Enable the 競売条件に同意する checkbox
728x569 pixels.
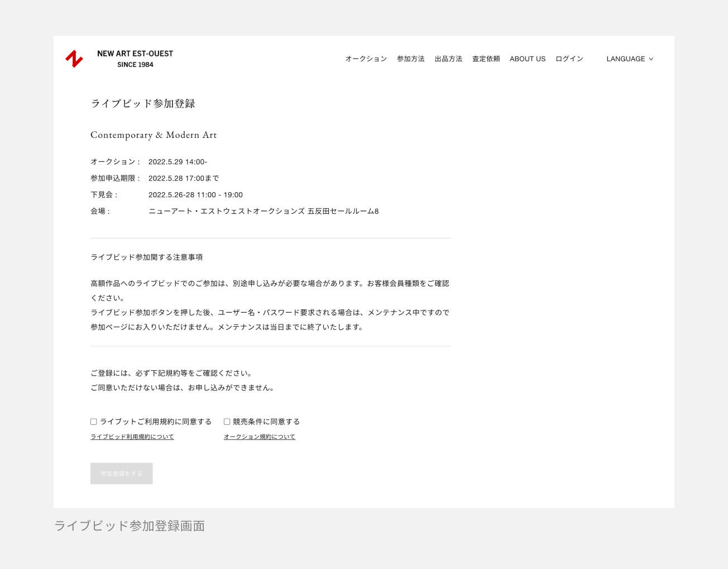pos(227,422)
